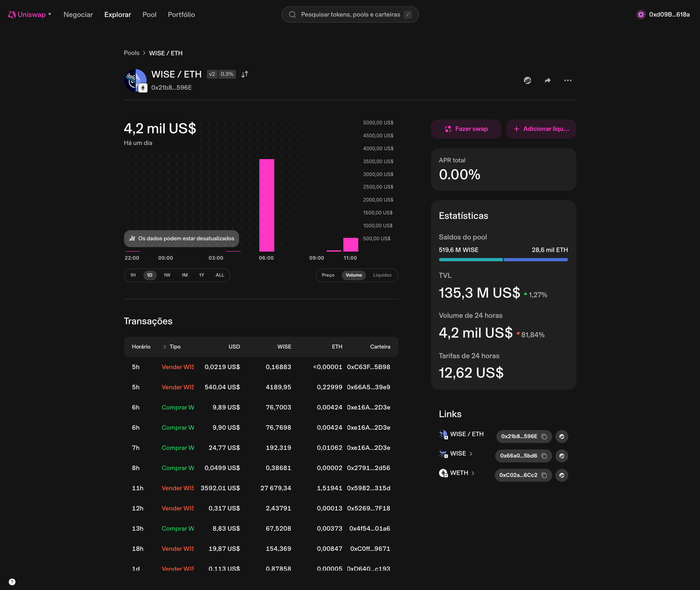700x590 pixels.
Task: Open the Pool menu item
Action: (149, 15)
